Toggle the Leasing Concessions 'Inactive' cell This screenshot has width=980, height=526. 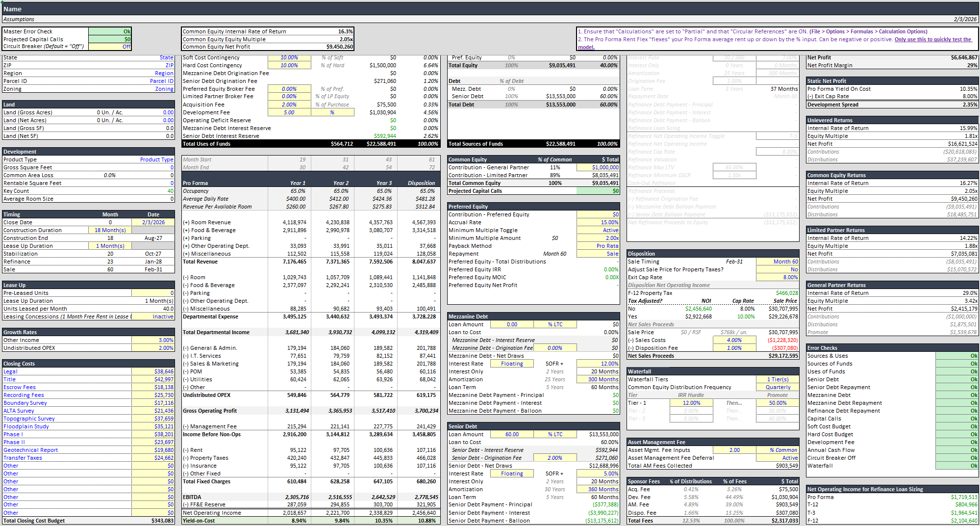click(x=153, y=316)
